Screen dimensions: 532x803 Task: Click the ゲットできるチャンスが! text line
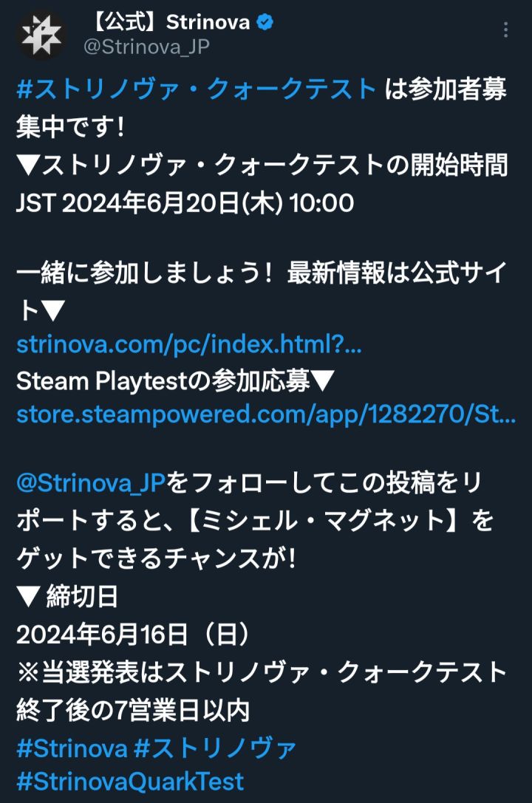coord(156,558)
